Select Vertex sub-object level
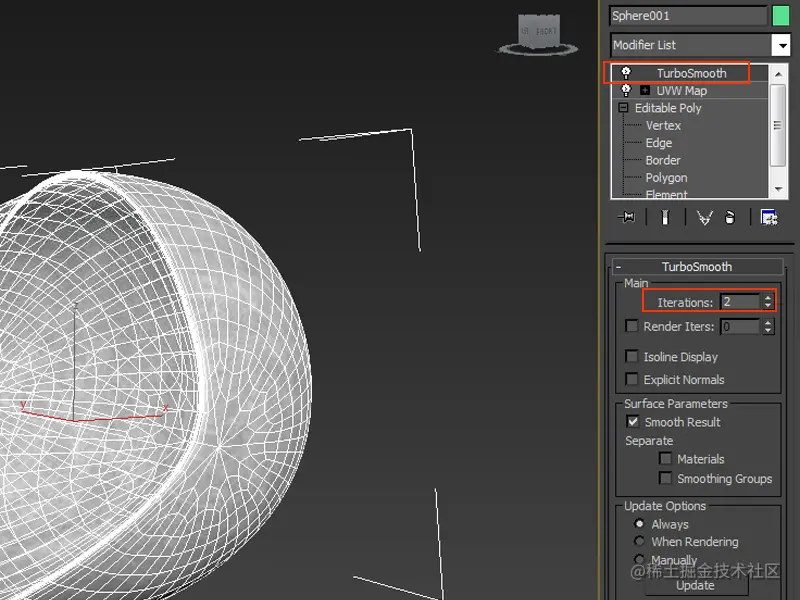The image size is (800, 600). point(663,126)
